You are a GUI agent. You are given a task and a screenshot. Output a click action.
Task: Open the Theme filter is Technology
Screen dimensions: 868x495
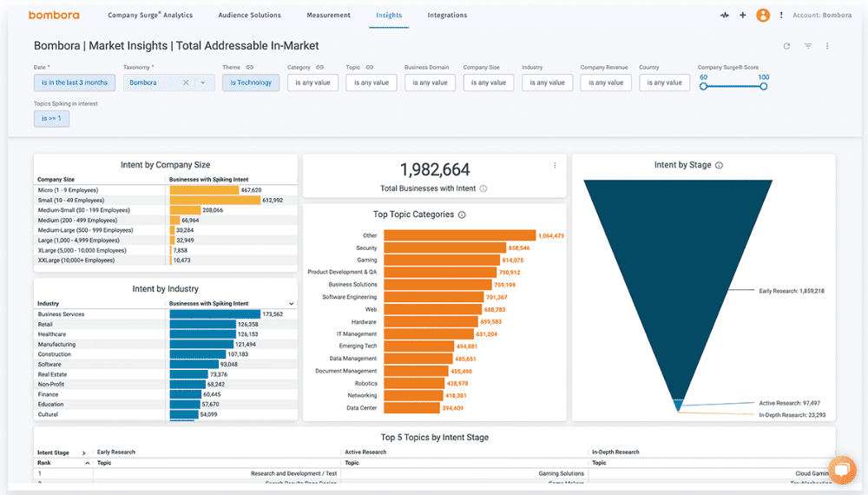[x=251, y=82]
